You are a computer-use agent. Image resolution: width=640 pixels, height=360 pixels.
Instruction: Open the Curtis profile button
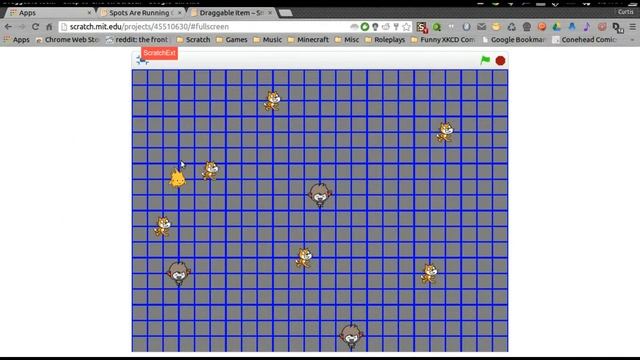(x=625, y=12)
